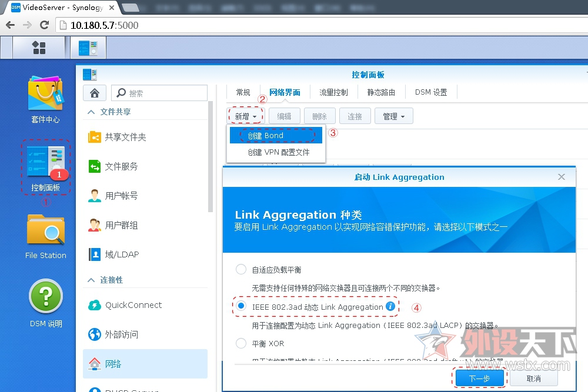
Task: Click the file services icon
Action: point(95,166)
